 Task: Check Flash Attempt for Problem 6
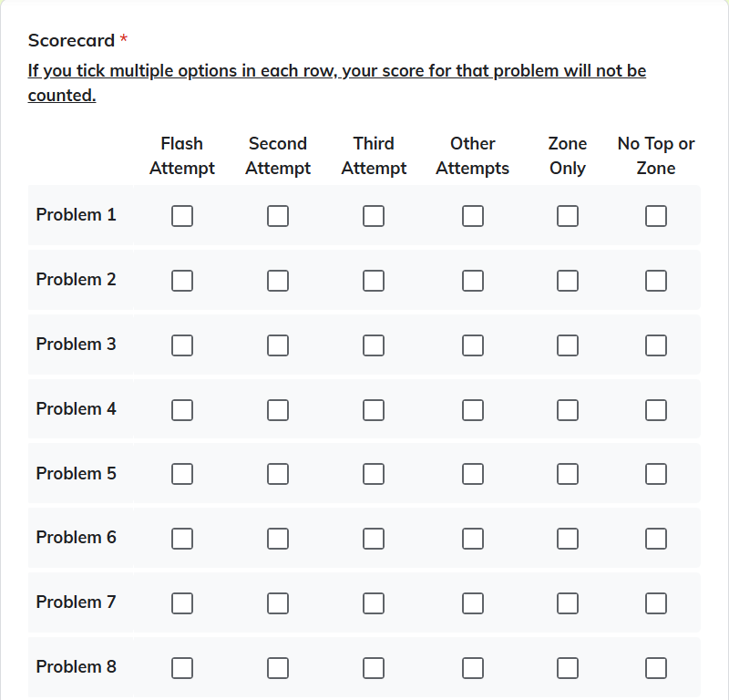coord(182,539)
